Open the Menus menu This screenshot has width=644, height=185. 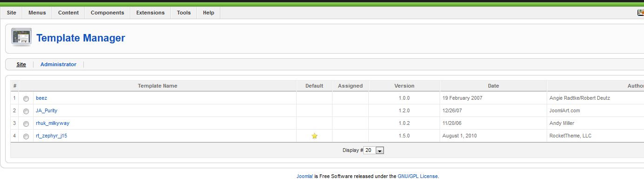(37, 13)
